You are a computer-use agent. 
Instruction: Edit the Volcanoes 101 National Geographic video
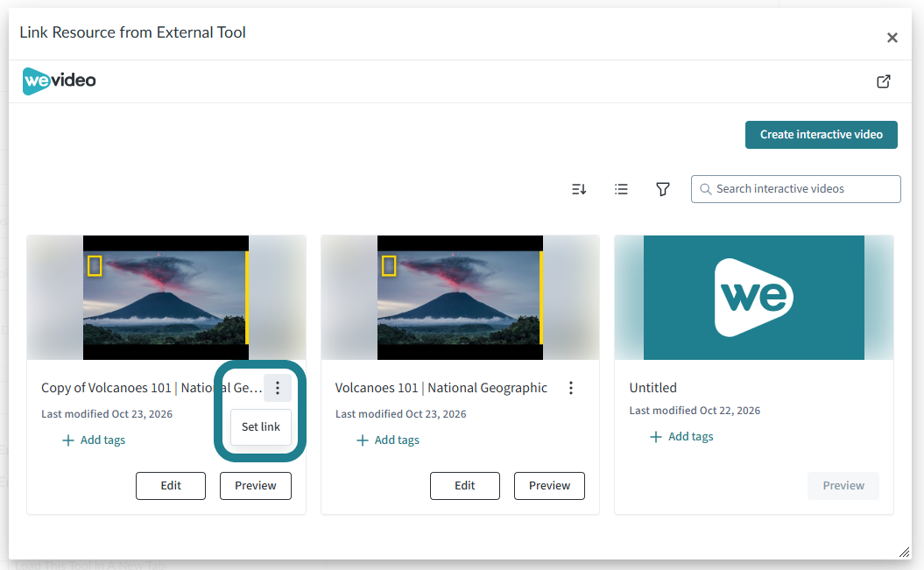pyautogui.click(x=465, y=486)
